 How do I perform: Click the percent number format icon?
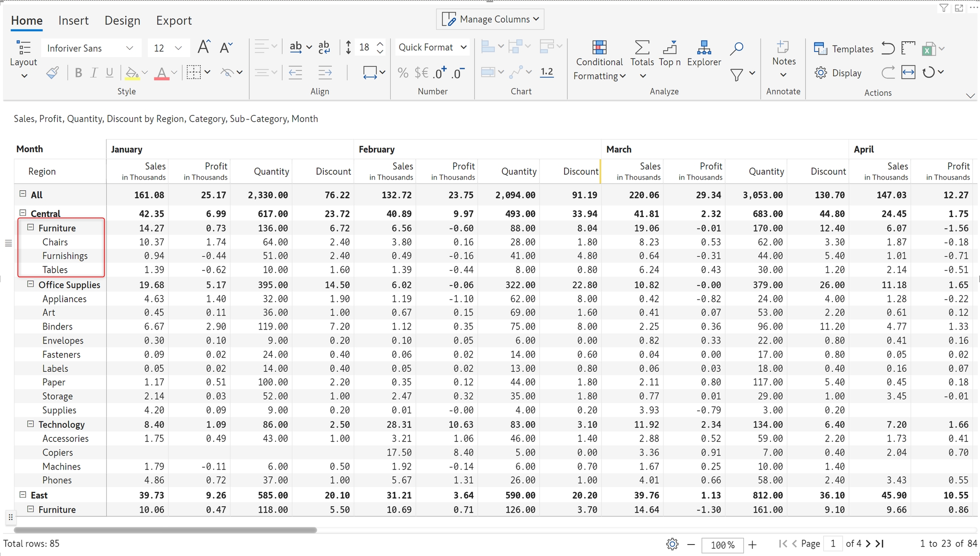click(402, 73)
